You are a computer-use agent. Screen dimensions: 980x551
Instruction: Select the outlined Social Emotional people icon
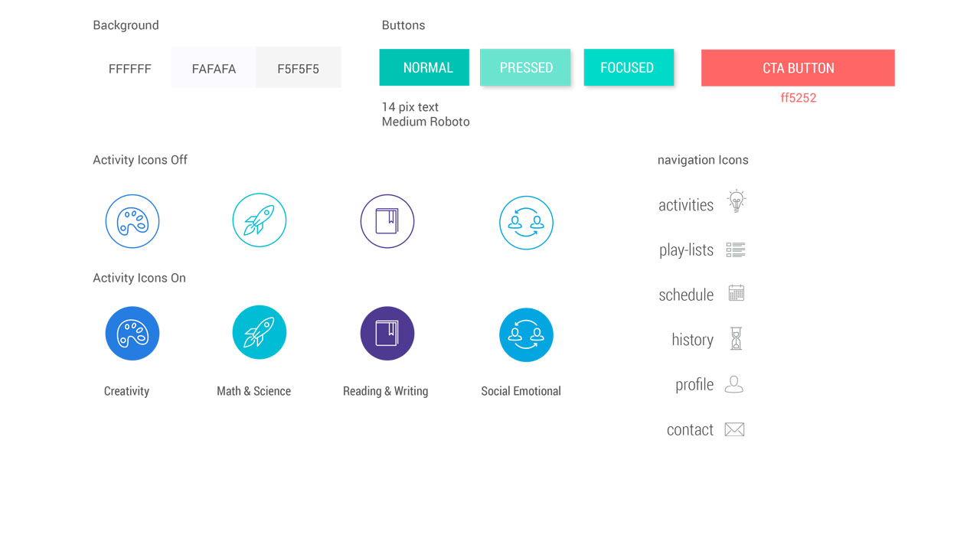[x=526, y=223]
